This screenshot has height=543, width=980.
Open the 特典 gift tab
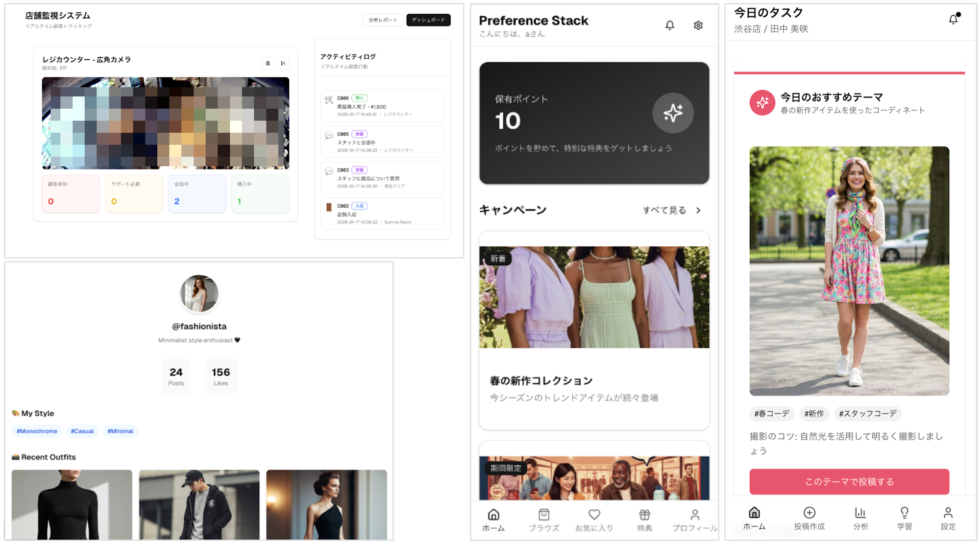(x=644, y=519)
